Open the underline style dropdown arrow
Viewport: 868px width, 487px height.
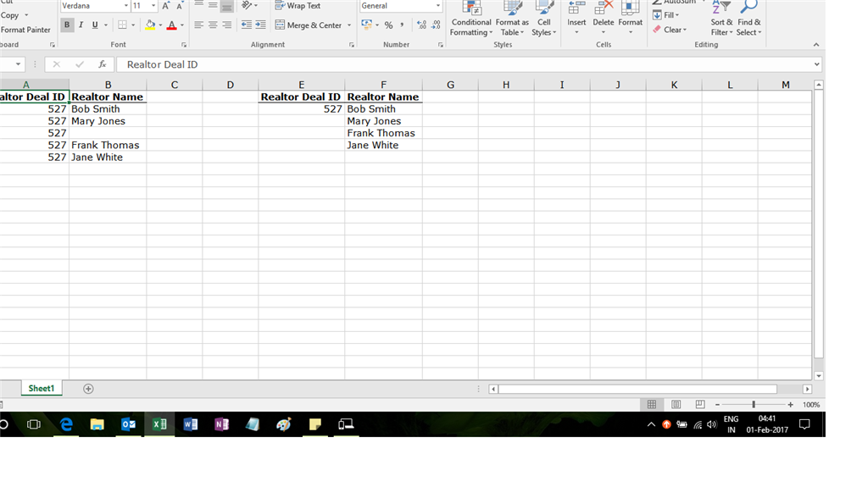(x=106, y=25)
